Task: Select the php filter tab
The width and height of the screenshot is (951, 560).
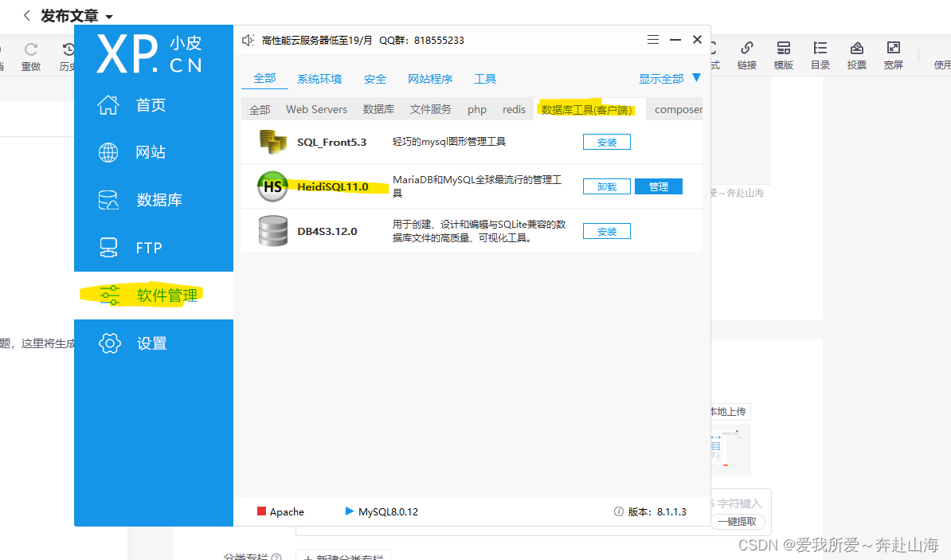Action: [477, 109]
